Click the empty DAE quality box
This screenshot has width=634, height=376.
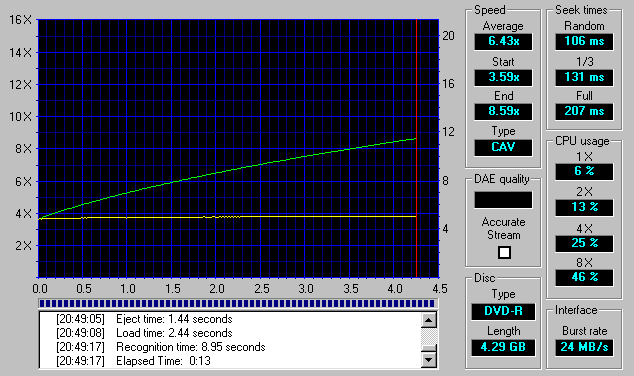(x=503, y=200)
